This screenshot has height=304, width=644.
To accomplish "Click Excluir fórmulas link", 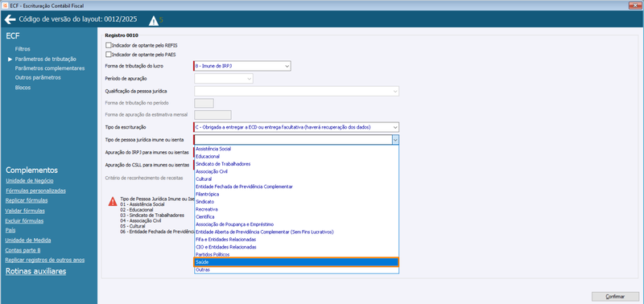I will point(25,220).
